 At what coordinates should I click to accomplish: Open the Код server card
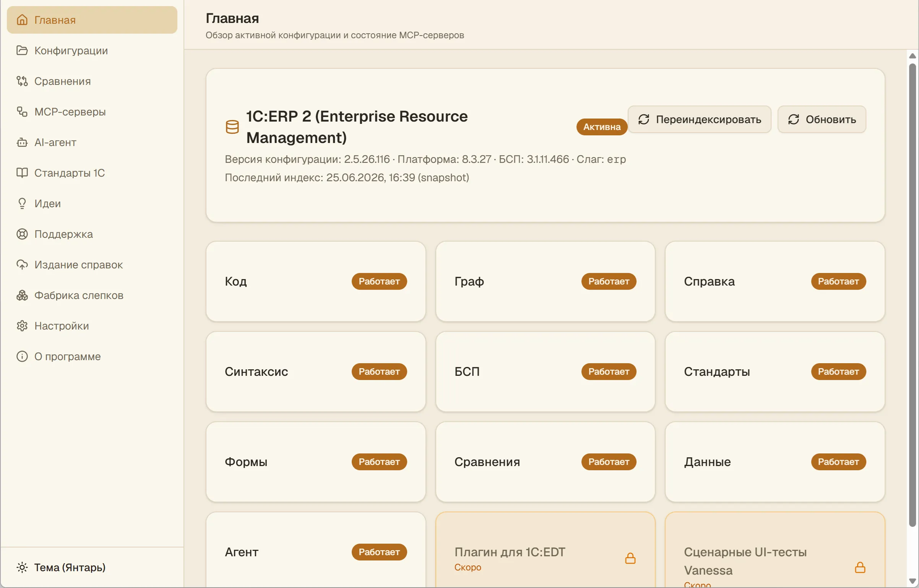(316, 281)
